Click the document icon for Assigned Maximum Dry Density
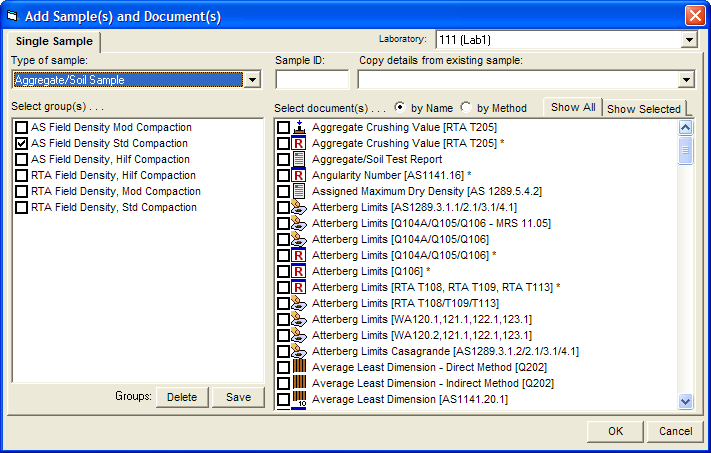The width and height of the screenshot is (711, 453). pos(298,192)
